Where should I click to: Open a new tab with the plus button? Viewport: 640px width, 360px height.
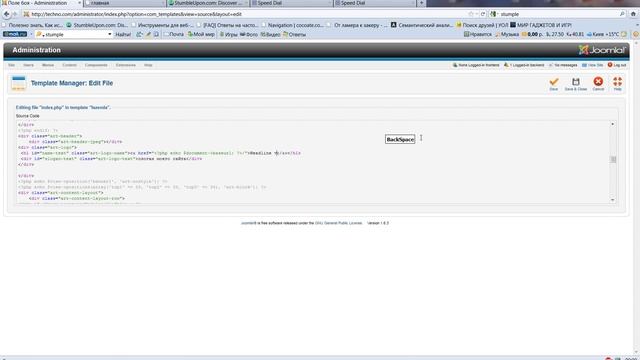[x=421, y=3]
